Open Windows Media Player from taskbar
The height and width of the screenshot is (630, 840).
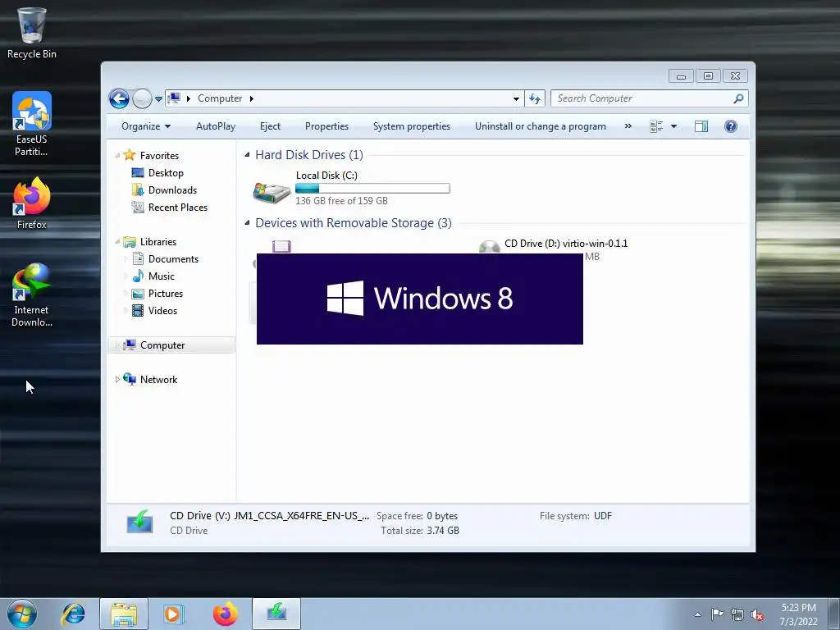point(174,614)
